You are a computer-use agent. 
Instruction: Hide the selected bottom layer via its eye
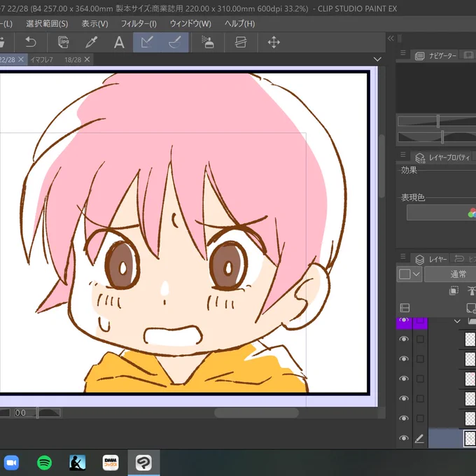pyautogui.click(x=404, y=438)
